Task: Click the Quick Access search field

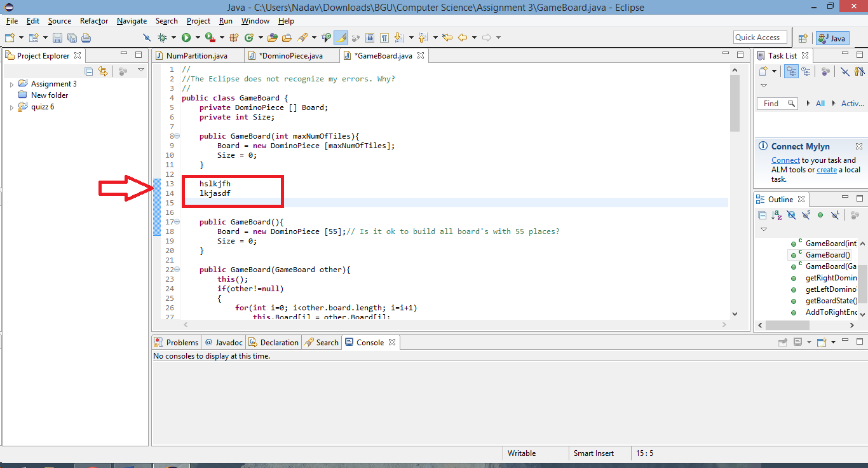Action: pos(760,38)
